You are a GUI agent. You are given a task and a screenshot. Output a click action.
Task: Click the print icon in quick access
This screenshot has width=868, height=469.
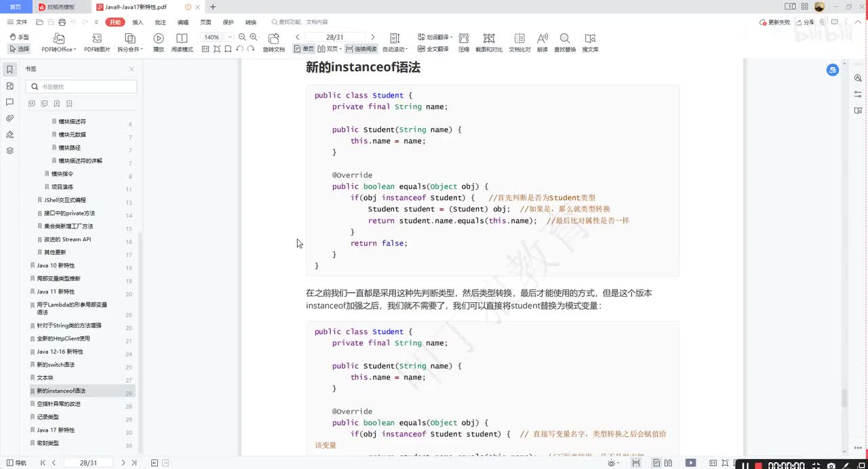click(62, 22)
